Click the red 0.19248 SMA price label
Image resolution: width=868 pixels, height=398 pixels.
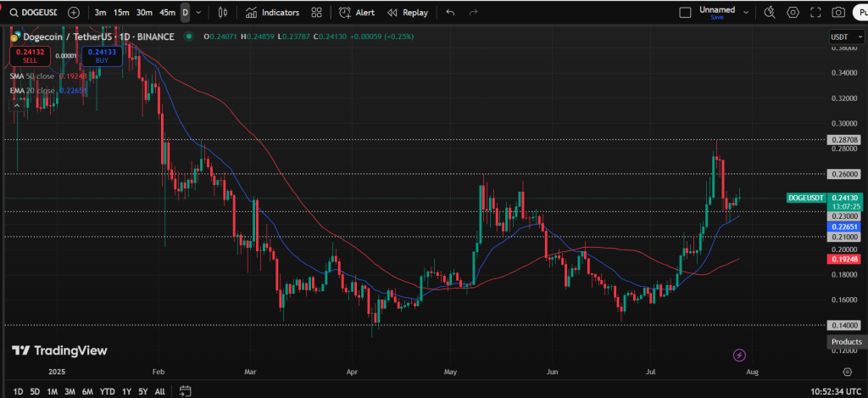[843, 259]
